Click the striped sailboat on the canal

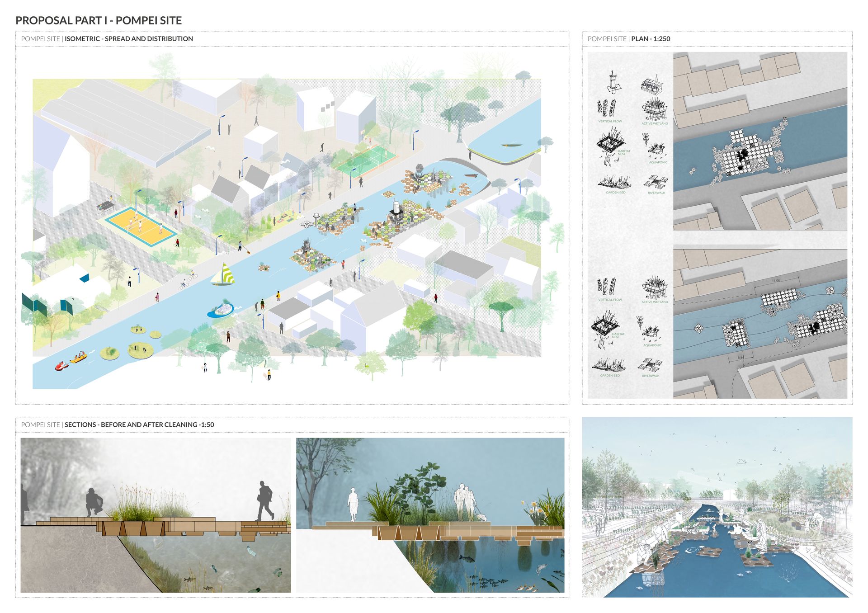click(223, 274)
